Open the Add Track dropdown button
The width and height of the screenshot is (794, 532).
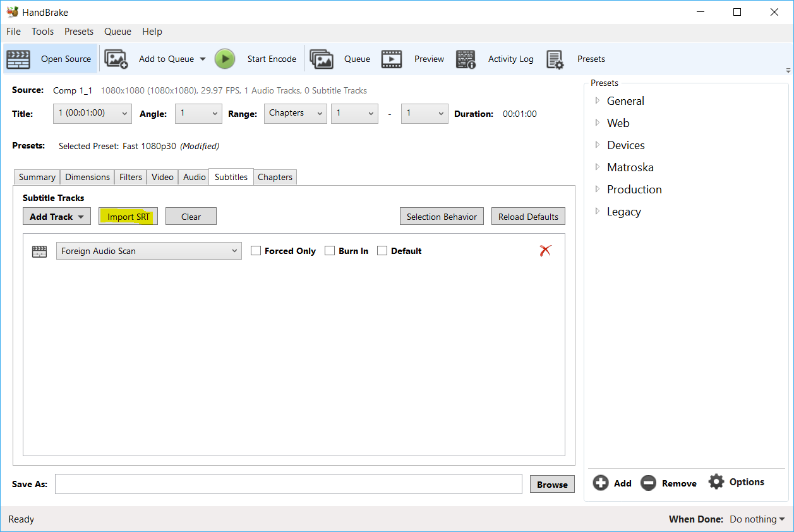click(x=57, y=217)
